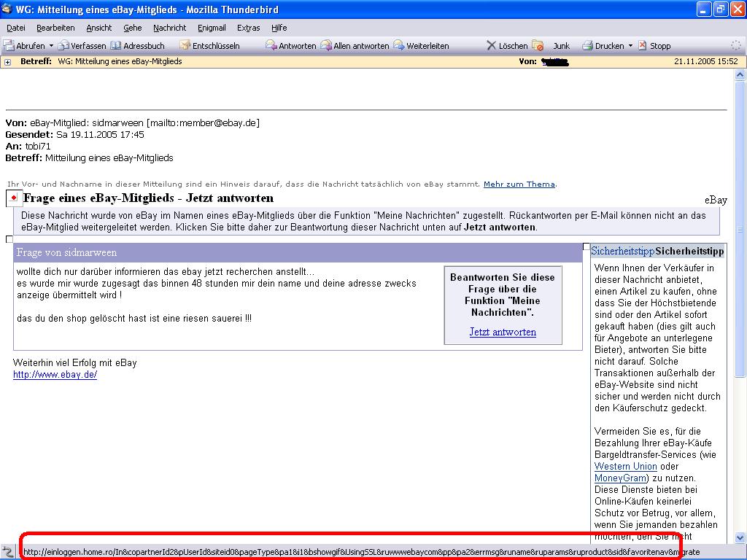The width and height of the screenshot is (747, 560).
Task: Compose a new message with Verfassen
Action: pos(82,46)
